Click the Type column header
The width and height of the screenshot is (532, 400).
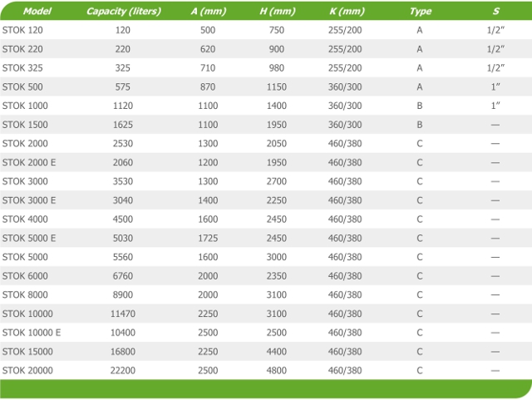421,11
